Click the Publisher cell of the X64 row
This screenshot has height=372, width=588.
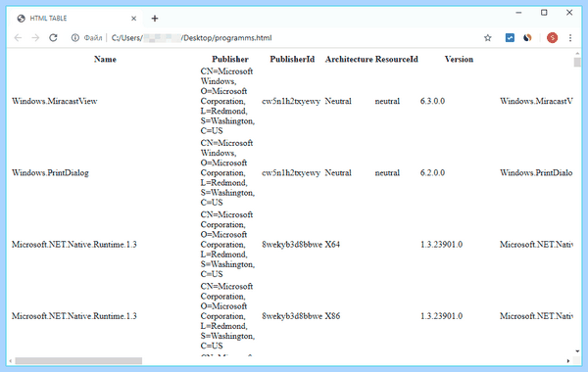click(227, 245)
